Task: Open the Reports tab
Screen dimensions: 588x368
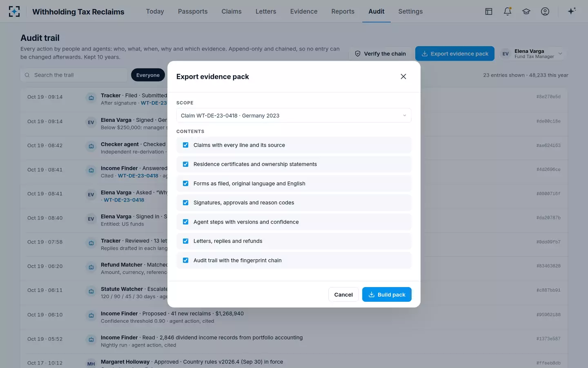Action: (343, 11)
